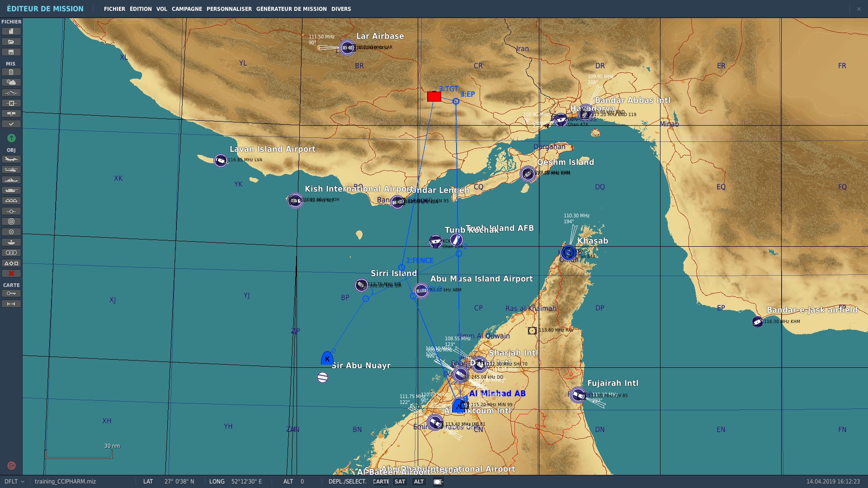The width and height of the screenshot is (868, 488).
Task: Switch map mode to SAT
Action: click(x=400, y=482)
